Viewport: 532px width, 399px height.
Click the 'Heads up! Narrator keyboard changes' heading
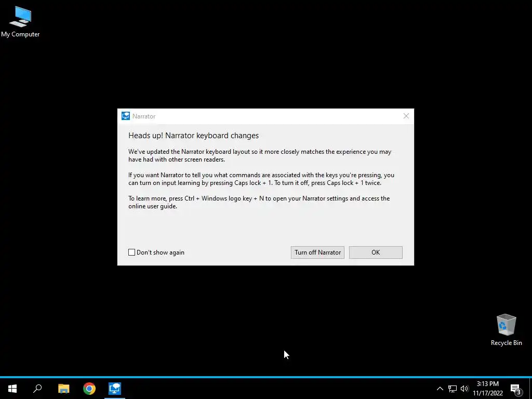tap(193, 136)
